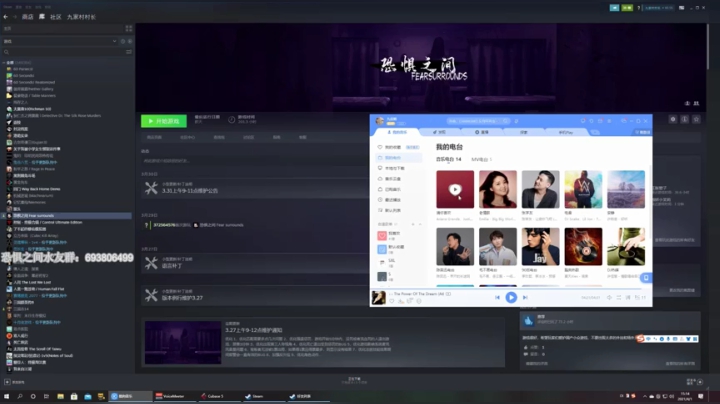Open the games category dropdown in Steam library

tap(60, 41)
